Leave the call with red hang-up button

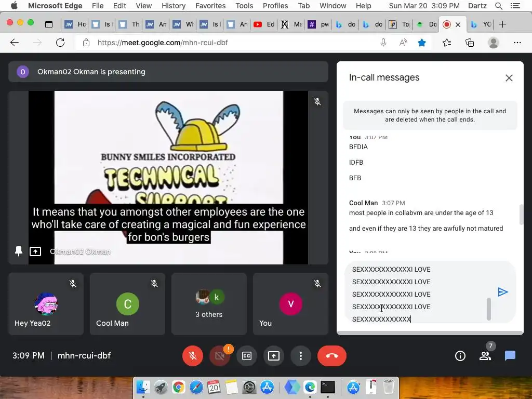coord(332,355)
